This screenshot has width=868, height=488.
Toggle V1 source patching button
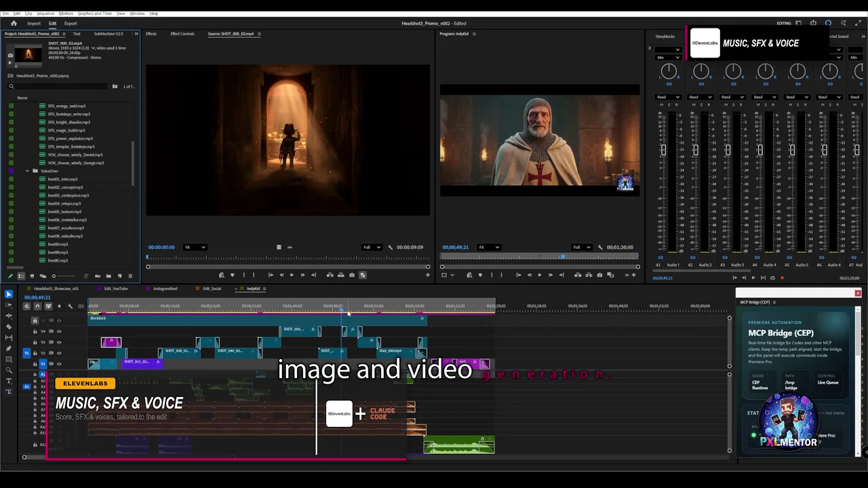pyautogui.click(x=27, y=353)
